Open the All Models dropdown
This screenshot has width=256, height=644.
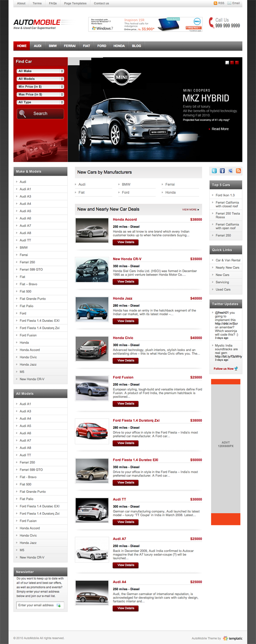pos(41,79)
